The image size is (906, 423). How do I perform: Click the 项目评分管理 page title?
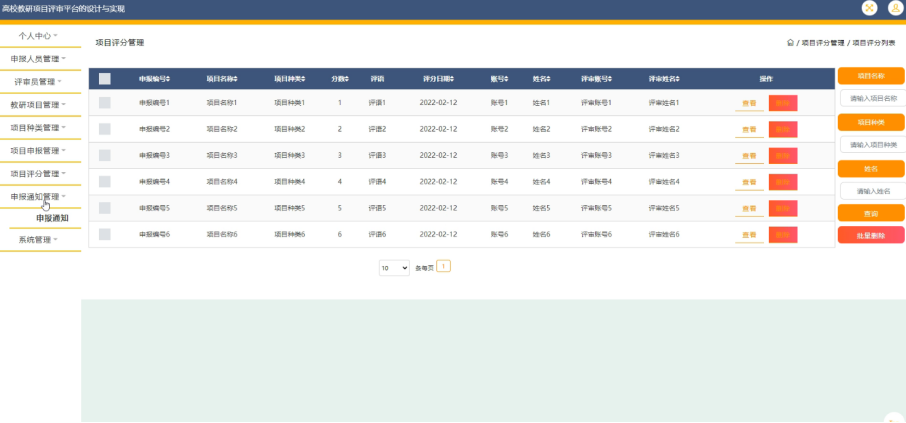click(x=120, y=43)
